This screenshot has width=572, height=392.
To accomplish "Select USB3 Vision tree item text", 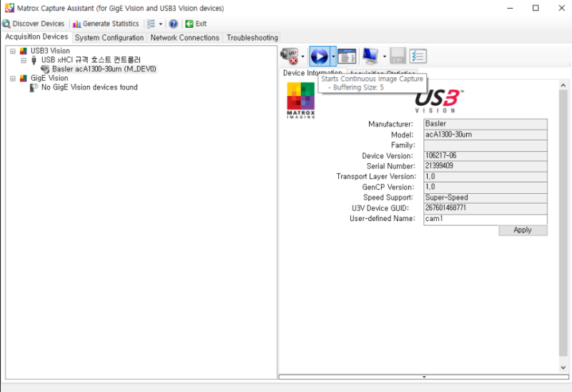I will click(x=50, y=51).
